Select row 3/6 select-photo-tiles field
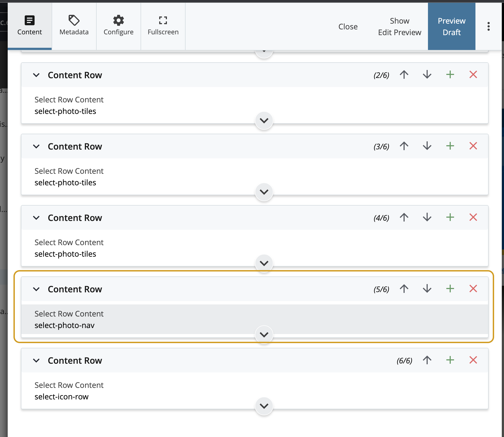 (x=255, y=177)
